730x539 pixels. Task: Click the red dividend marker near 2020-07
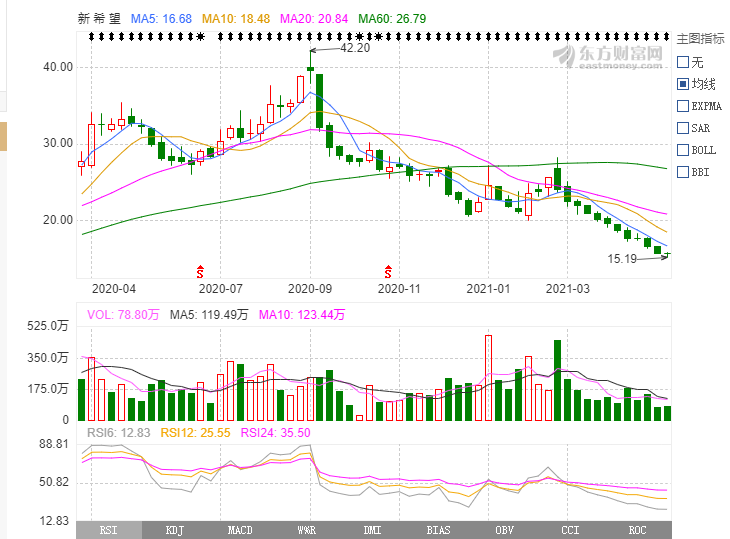tap(200, 271)
